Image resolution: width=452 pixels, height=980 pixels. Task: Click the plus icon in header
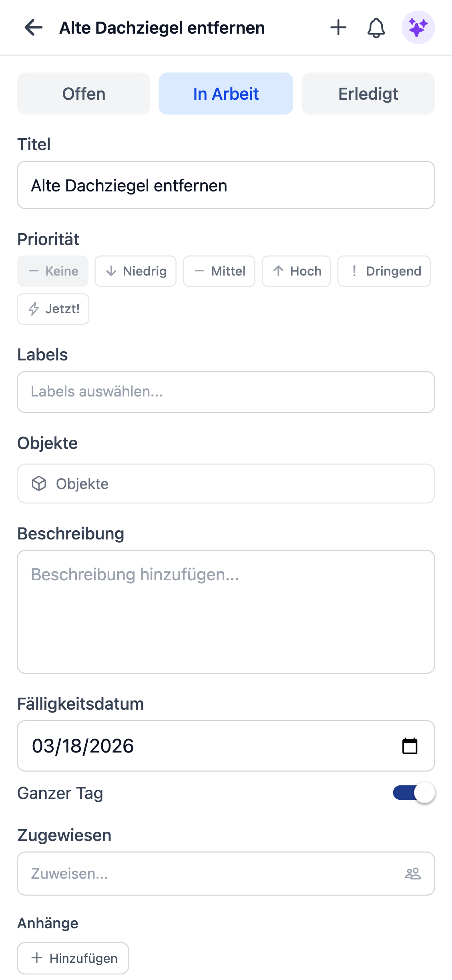click(x=338, y=28)
